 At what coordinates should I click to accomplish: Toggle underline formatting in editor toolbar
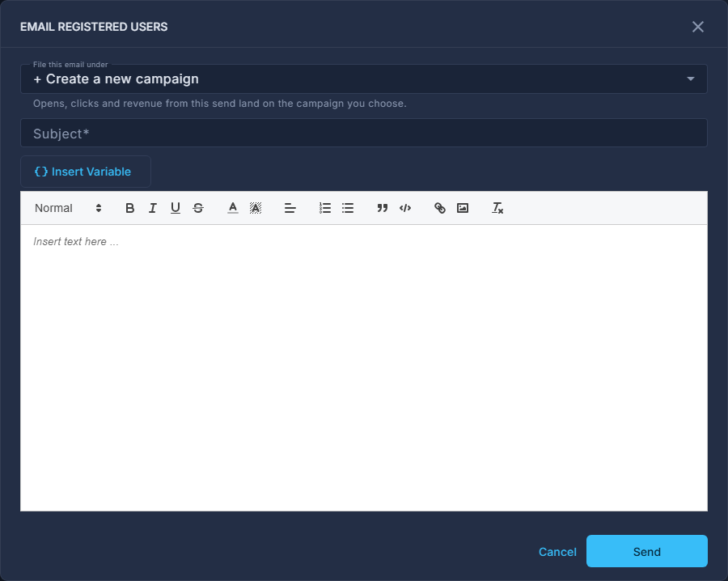(x=176, y=208)
